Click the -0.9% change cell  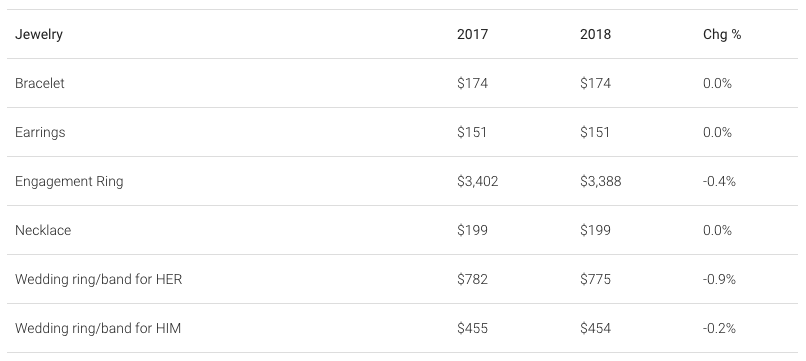pos(719,279)
